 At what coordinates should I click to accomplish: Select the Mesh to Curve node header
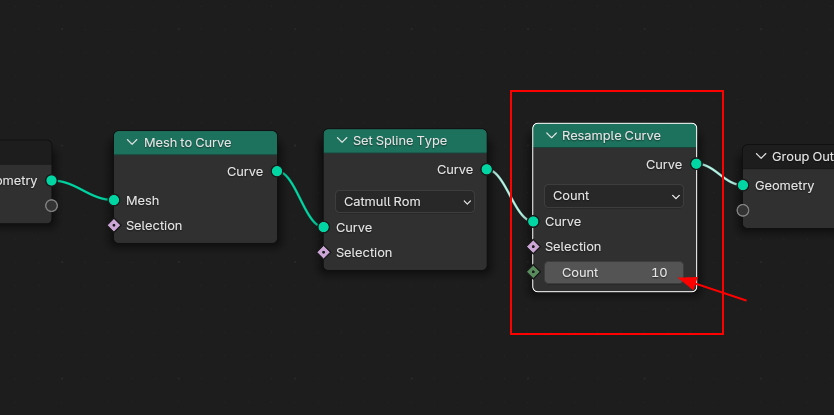[195, 143]
